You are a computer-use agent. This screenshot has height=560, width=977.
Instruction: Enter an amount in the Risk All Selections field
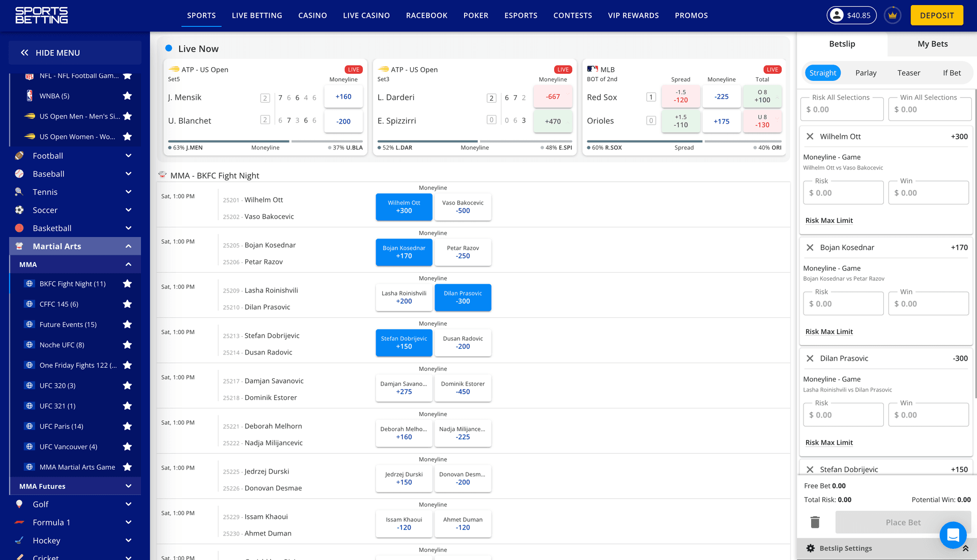pos(842,109)
